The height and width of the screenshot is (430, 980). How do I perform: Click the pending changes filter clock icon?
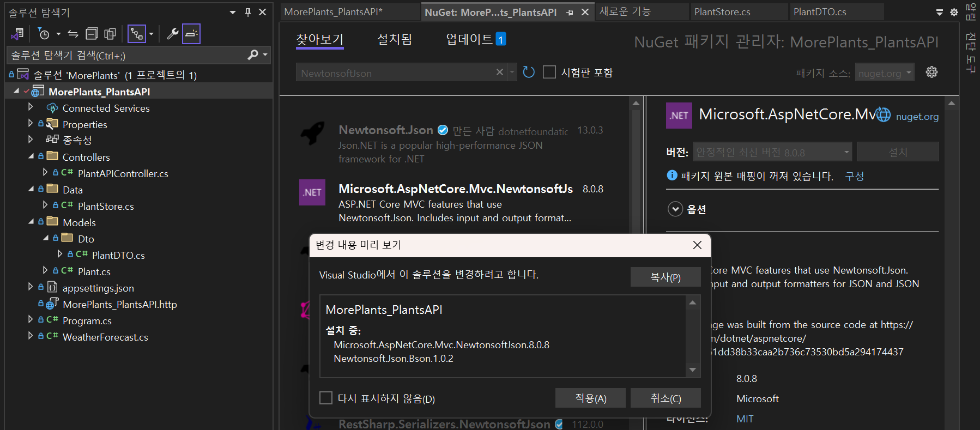[x=44, y=34]
